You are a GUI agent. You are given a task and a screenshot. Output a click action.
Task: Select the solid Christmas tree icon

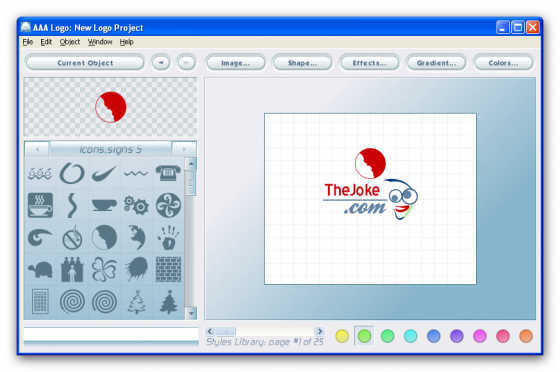pyautogui.click(x=168, y=302)
